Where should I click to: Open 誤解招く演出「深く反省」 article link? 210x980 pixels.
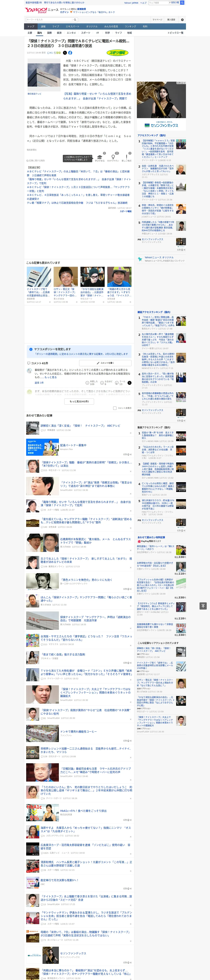pyautogui.click(x=80, y=426)
